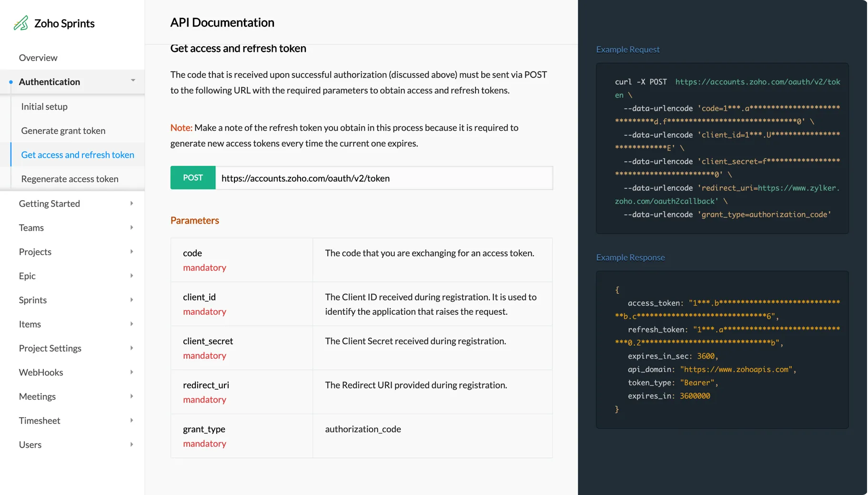This screenshot has width=868, height=495.
Task: Click the green POST method badge
Action: coord(193,178)
